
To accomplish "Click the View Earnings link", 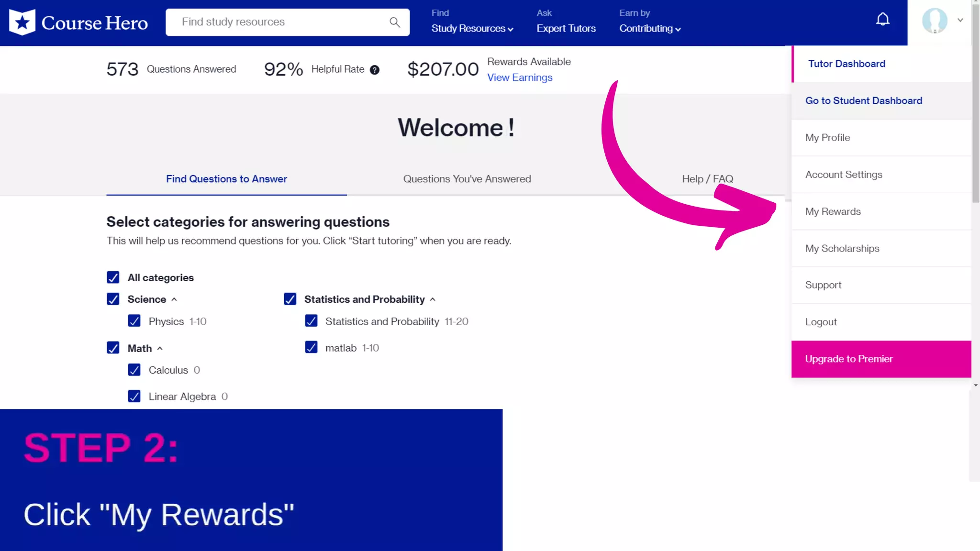I will tap(520, 77).
